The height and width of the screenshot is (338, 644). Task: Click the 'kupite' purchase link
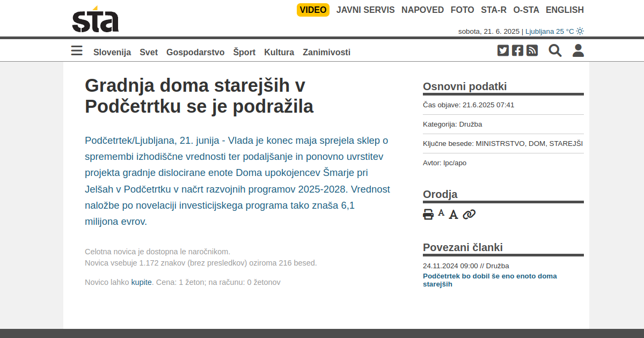tap(142, 282)
